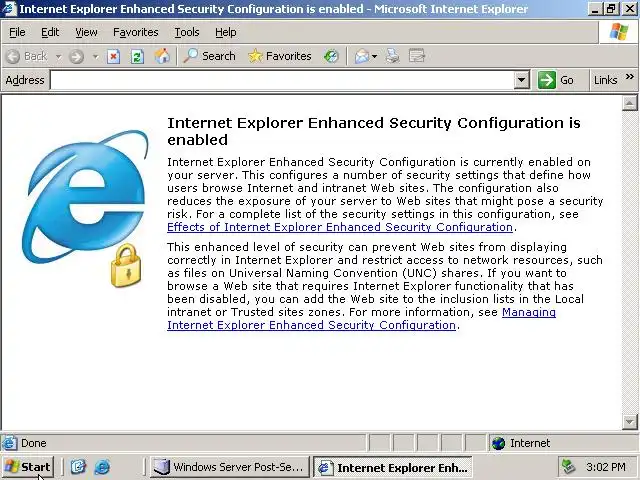
Task: Refresh the page with the Refresh icon
Action: coord(137,56)
